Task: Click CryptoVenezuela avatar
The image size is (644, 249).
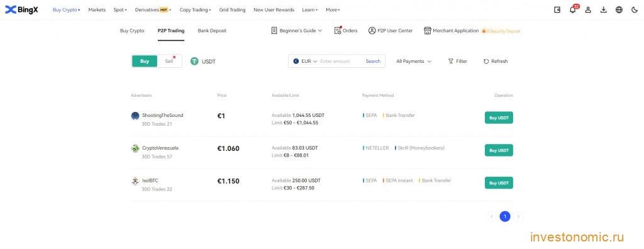Action: tap(135, 148)
